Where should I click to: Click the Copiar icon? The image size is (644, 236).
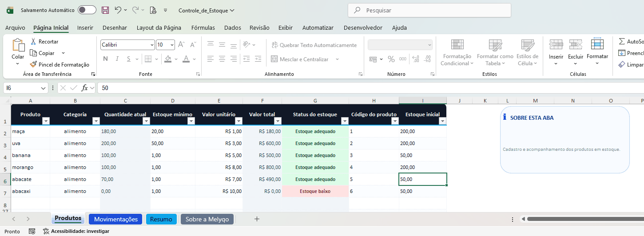click(x=33, y=53)
